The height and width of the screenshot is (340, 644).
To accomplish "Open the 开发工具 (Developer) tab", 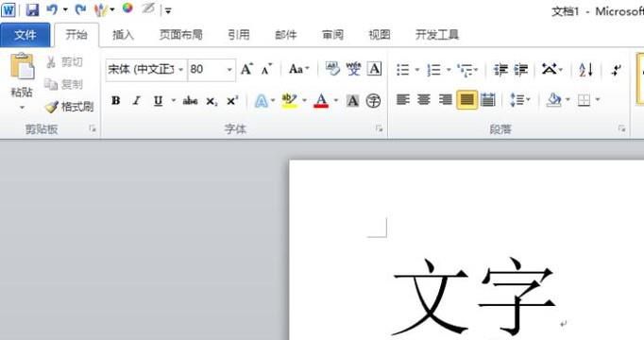I will pos(436,35).
